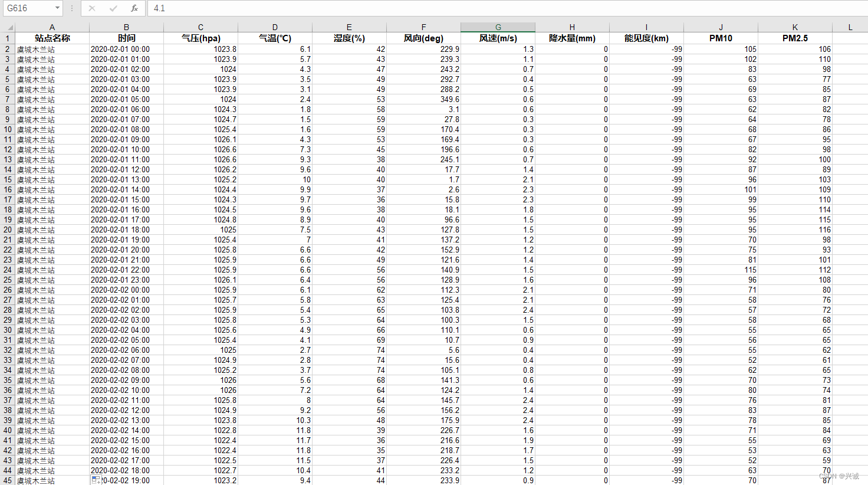Click pressure cell 1026.1 in row 11

point(200,139)
